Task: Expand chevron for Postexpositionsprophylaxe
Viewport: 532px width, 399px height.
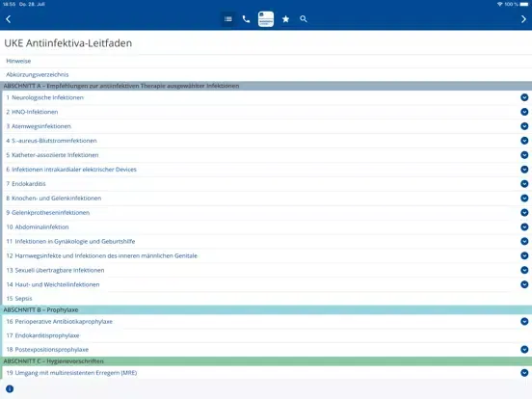Action: coord(524,349)
